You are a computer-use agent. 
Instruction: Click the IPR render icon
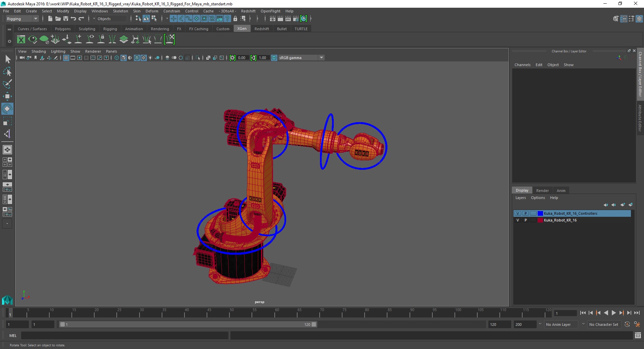pos(288,19)
